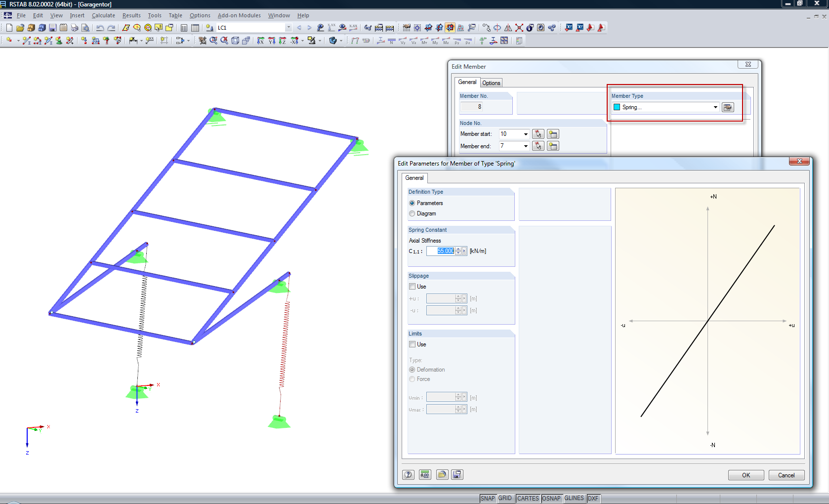Click the cyan Spring member type color swatch
The image size is (829, 504).
coord(617,107)
